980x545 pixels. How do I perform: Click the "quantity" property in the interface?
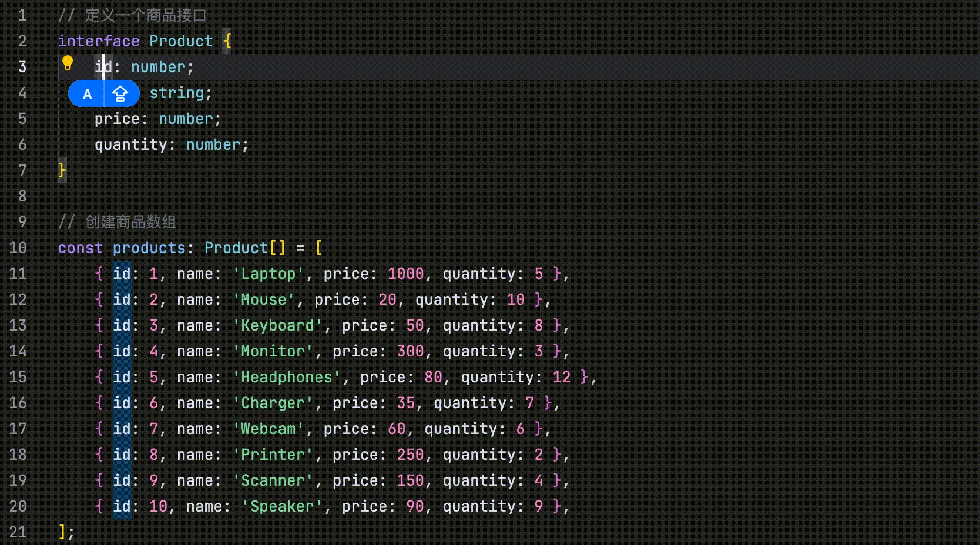coord(130,144)
